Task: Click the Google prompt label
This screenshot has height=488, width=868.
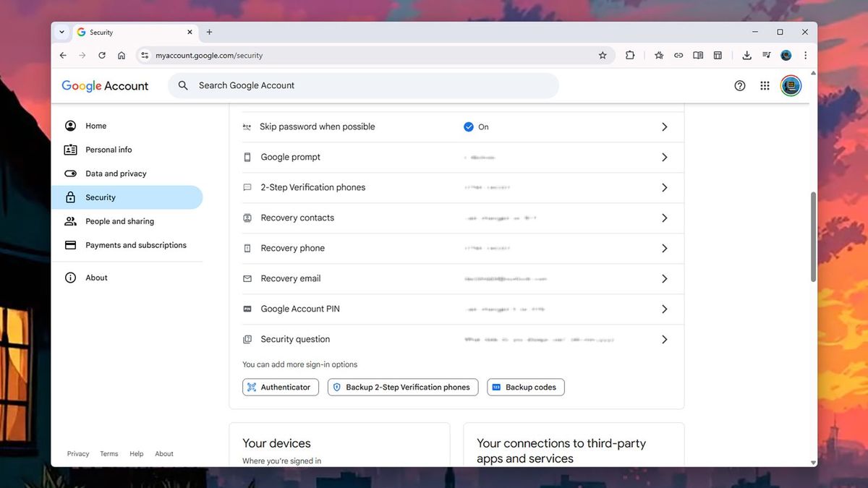Action: 290,157
